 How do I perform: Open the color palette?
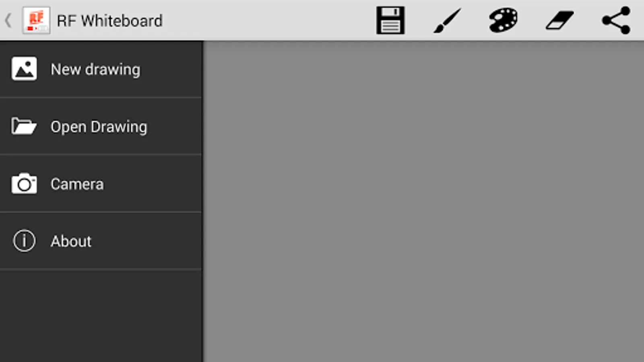click(x=503, y=20)
